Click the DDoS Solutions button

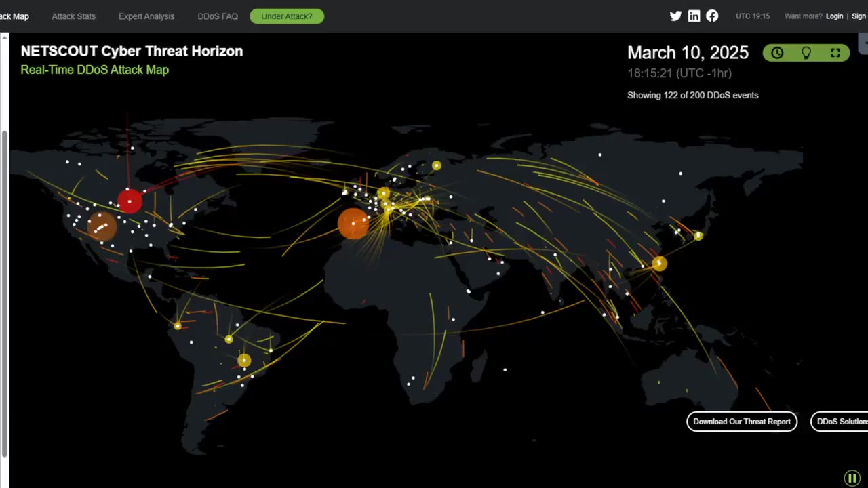(x=840, y=422)
